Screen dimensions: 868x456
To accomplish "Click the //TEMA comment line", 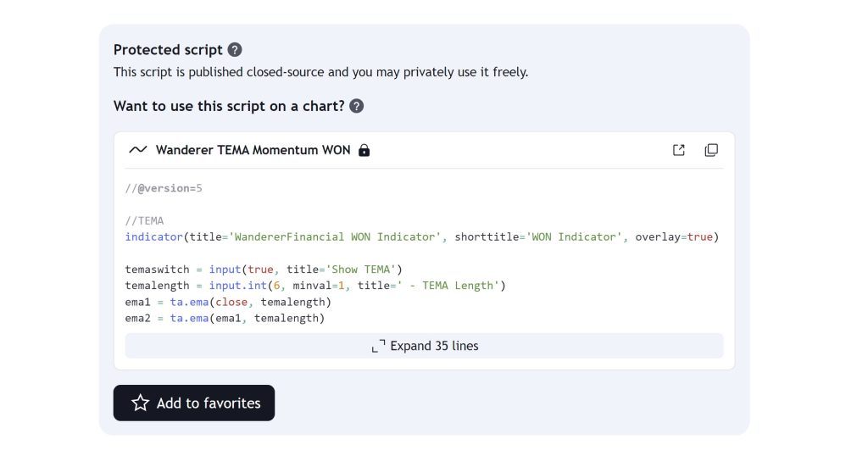I will coord(144,220).
